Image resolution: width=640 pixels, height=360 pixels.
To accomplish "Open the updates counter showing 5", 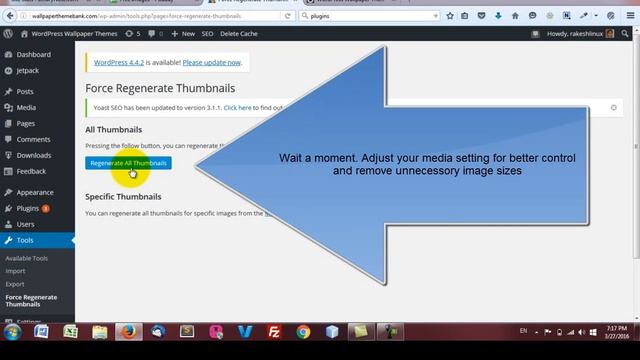I will (133, 34).
